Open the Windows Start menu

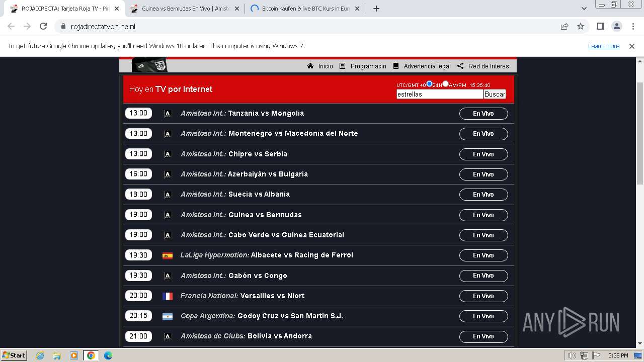point(14,355)
